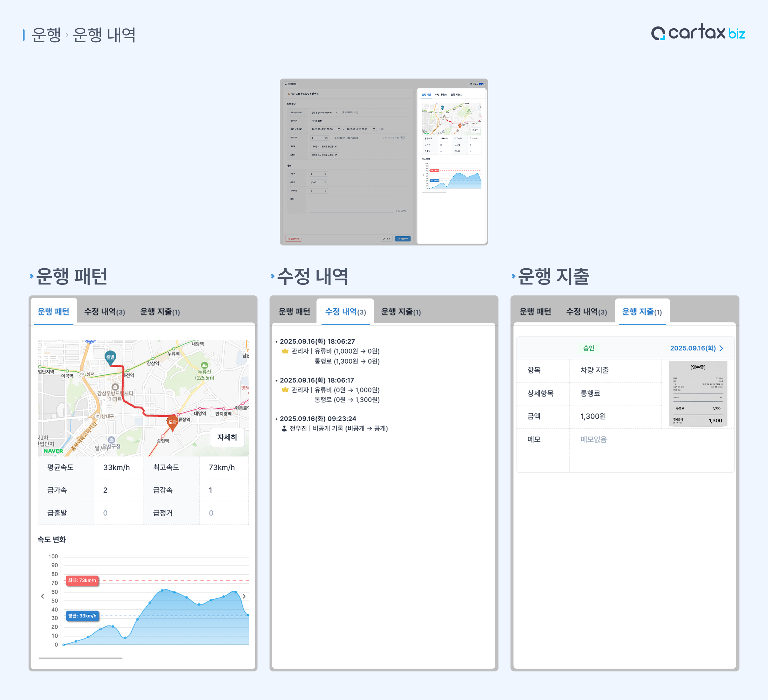This screenshot has height=700, width=768.
Task: Click the crown icon on the 18:06:27 entry
Action: tap(285, 351)
